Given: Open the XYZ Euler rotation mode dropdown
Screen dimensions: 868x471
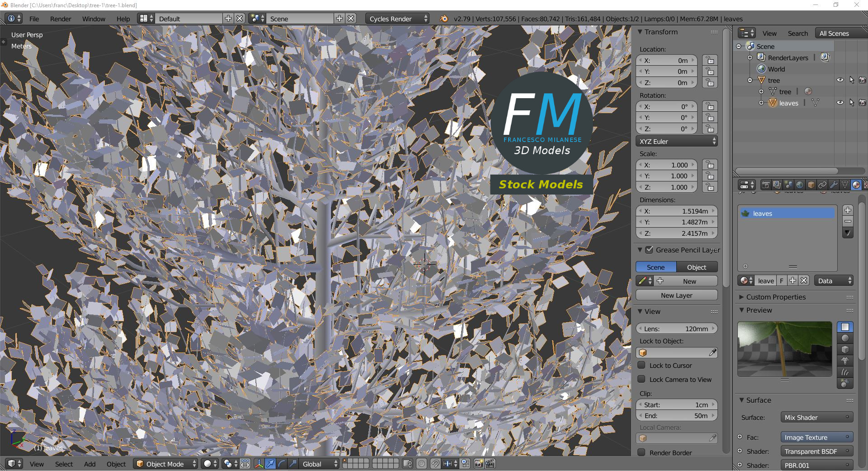Looking at the screenshot, I should pos(677,141).
